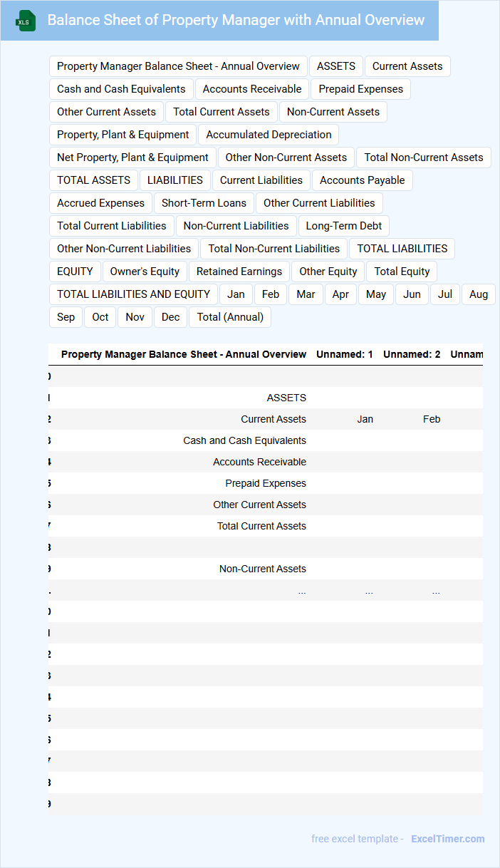Click the Non-Current Liabilities tag
Screen dimensions: 500x868
click(236, 226)
